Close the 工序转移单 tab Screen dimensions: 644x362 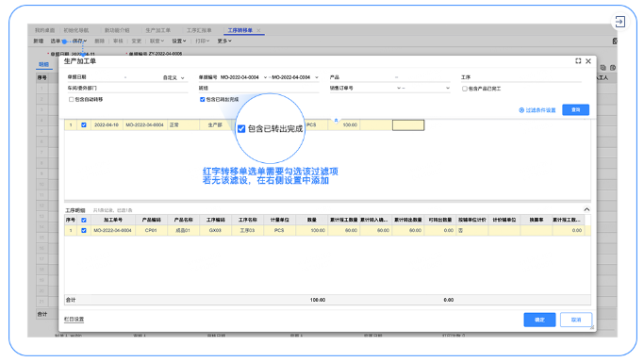[258, 30]
